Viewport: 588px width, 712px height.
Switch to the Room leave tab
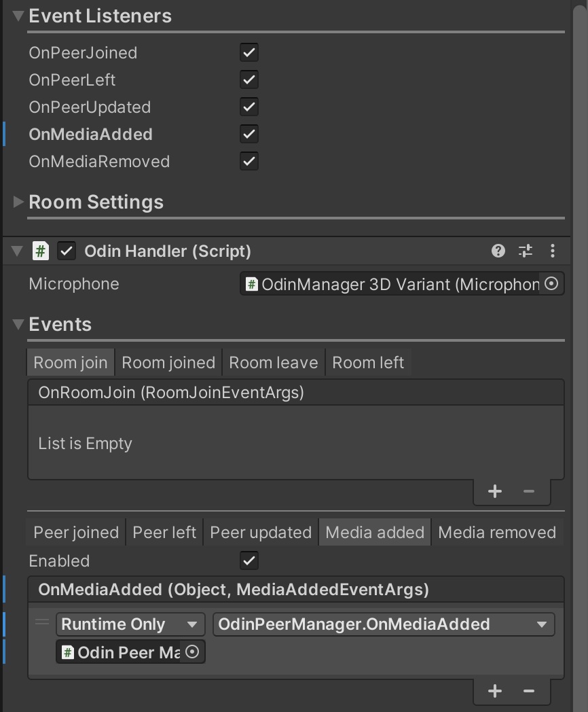(274, 362)
